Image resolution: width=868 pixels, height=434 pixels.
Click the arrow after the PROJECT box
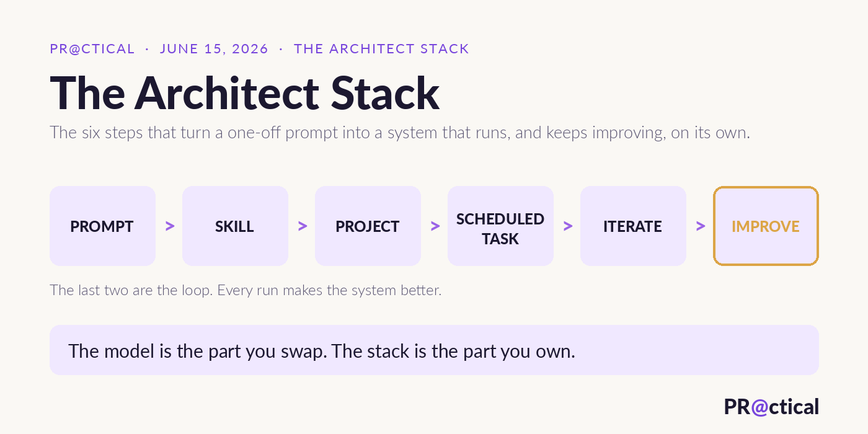coord(435,226)
